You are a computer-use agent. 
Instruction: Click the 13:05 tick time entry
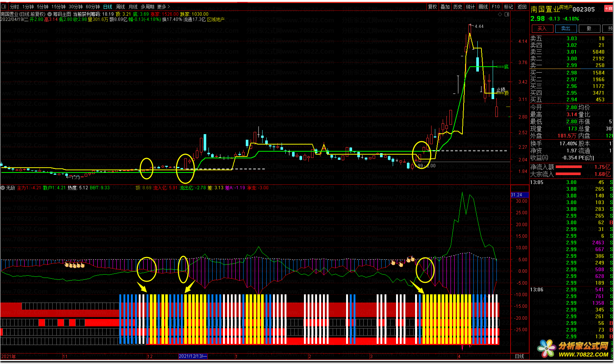point(537,182)
